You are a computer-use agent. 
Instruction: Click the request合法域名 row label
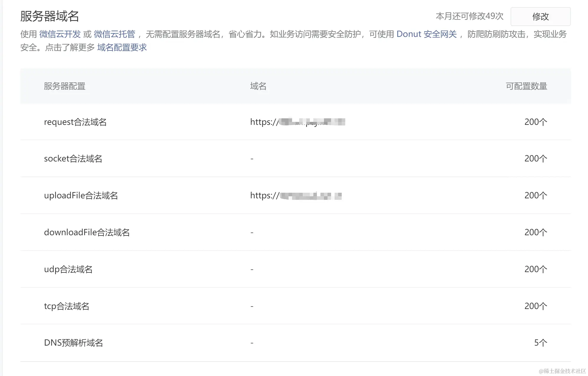pyautogui.click(x=75, y=122)
